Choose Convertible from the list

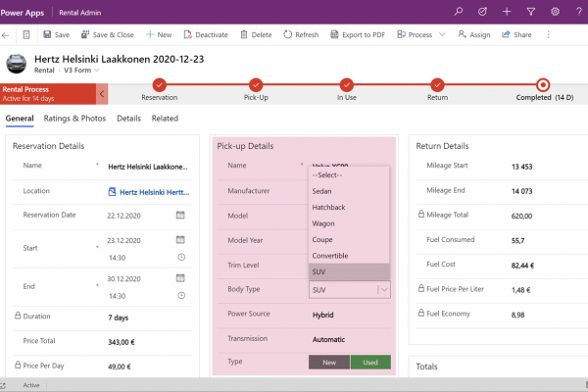pyautogui.click(x=349, y=256)
